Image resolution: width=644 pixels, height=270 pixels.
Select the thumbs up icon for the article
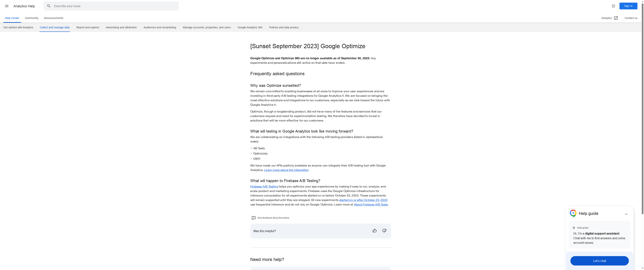[374, 230]
